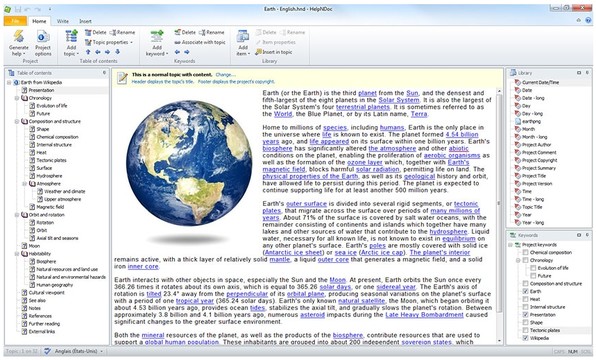Click the ozone layer hyperlink
Image resolution: width=596 pixels, height=360 pixels.
click(x=365, y=162)
